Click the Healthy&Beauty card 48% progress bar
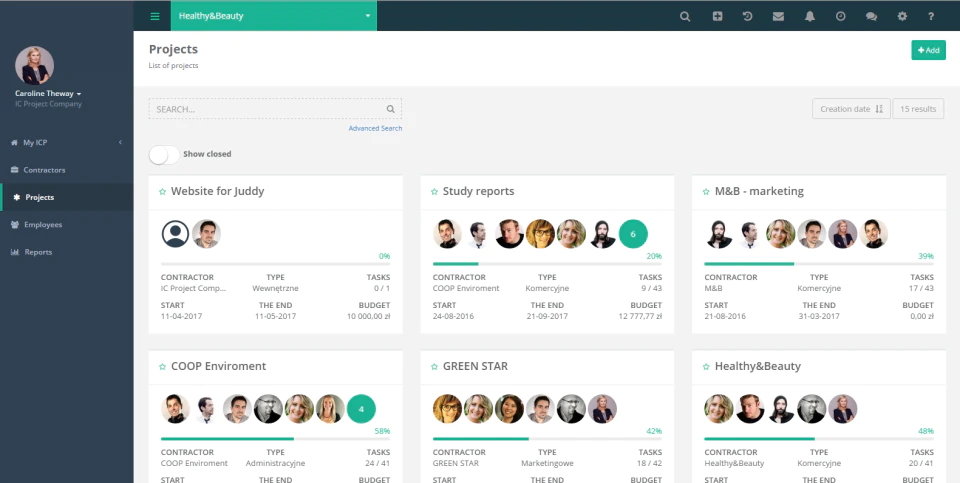 point(819,439)
